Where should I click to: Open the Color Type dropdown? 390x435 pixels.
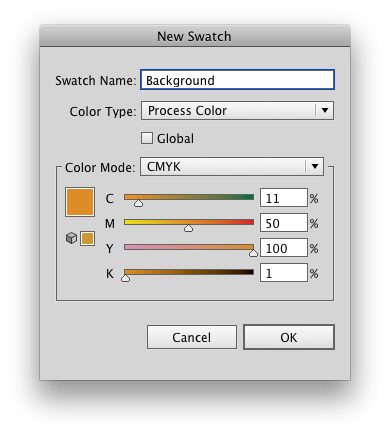click(x=237, y=111)
